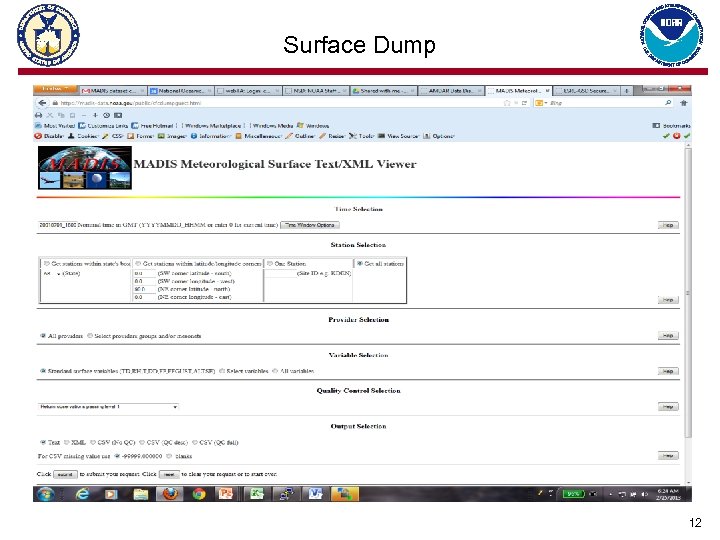The image size is (720, 540).
Task: Click Help button in Time Selection section
Action: point(668,225)
